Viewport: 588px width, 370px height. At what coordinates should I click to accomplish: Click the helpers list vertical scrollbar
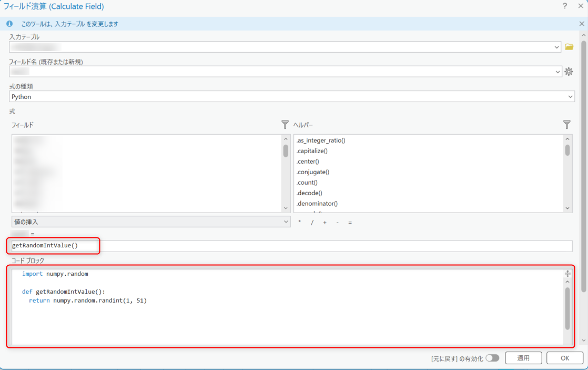click(x=567, y=151)
